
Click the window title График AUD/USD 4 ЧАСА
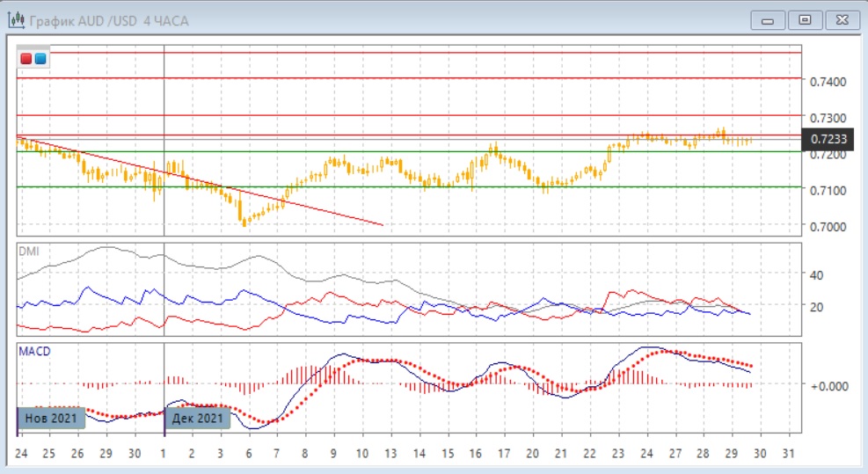point(109,19)
